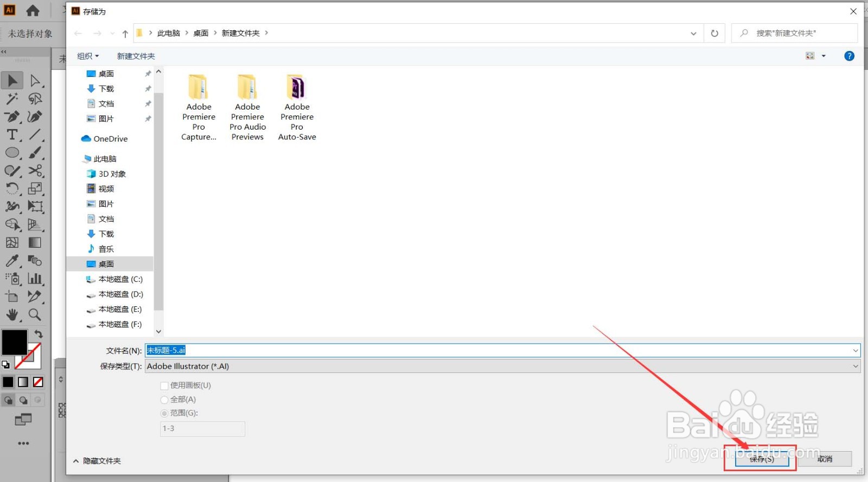Go to Illustrator home screen

point(33,10)
